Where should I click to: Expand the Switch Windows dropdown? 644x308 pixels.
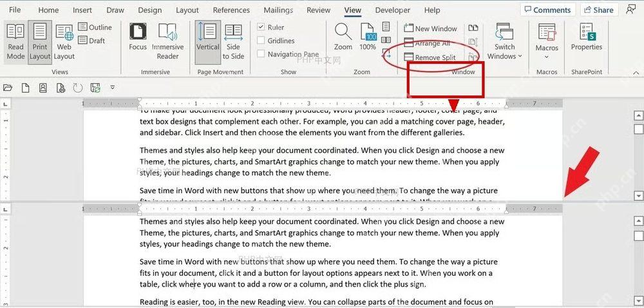[x=505, y=42]
